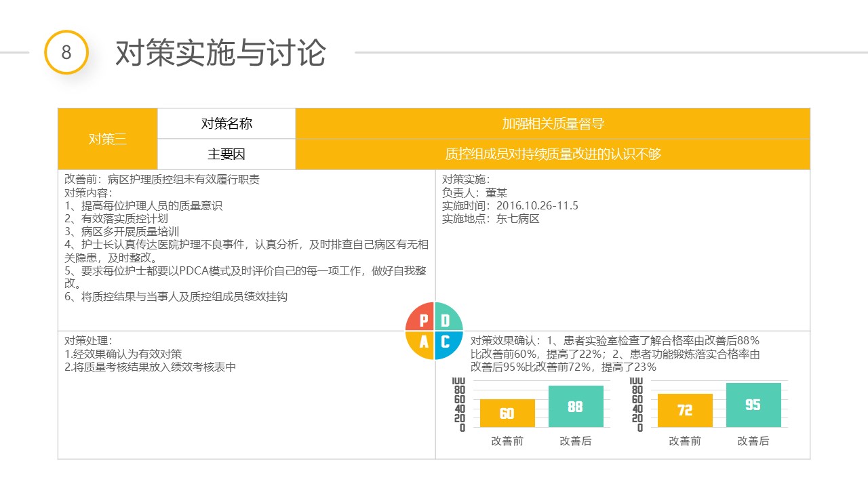This screenshot has height=488, width=868.
Task: Click 改善前 label under the 60 bar
Action: tap(507, 441)
